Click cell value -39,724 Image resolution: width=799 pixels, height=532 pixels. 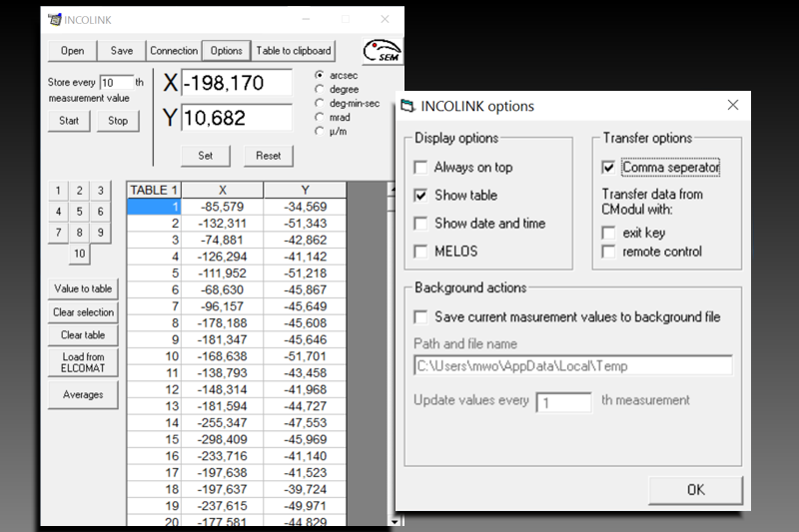(x=306, y=489)
